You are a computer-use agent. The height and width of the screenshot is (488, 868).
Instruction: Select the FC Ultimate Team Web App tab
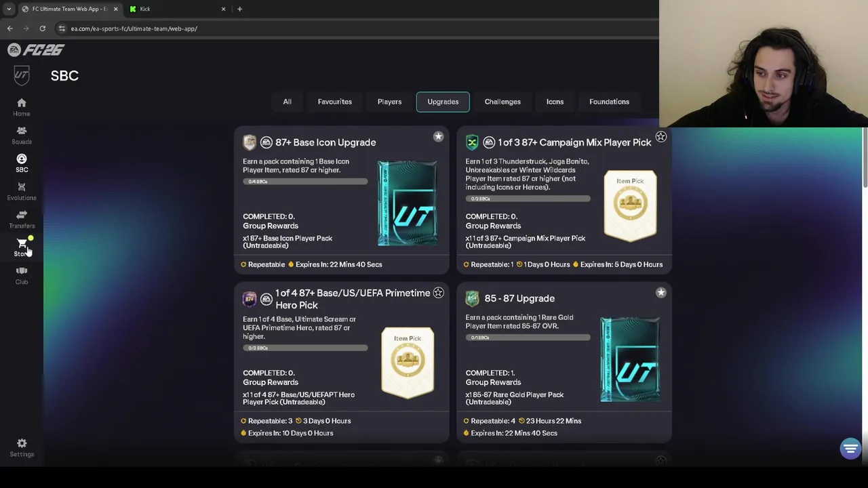[x=69, y=9]
